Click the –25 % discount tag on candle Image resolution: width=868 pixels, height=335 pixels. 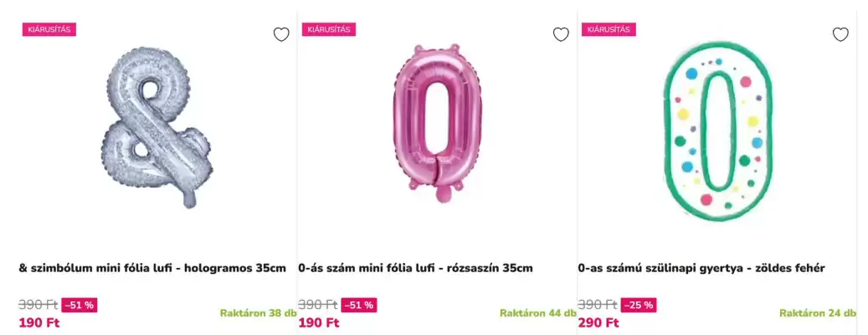coord(639,305)
